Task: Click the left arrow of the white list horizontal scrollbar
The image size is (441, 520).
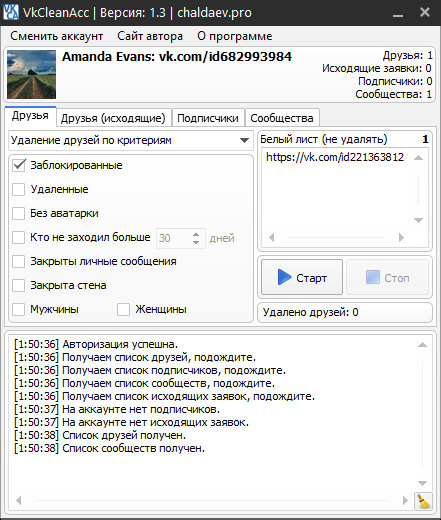Action: (272, 237)
